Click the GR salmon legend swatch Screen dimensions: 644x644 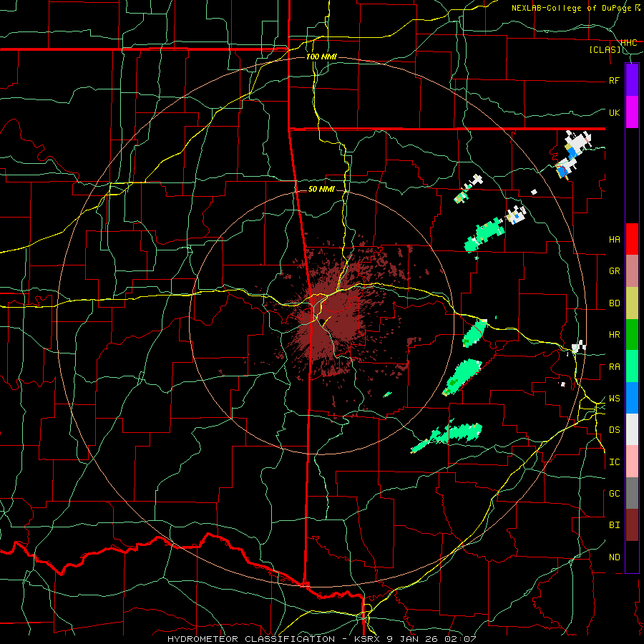(x=632, y=270)
